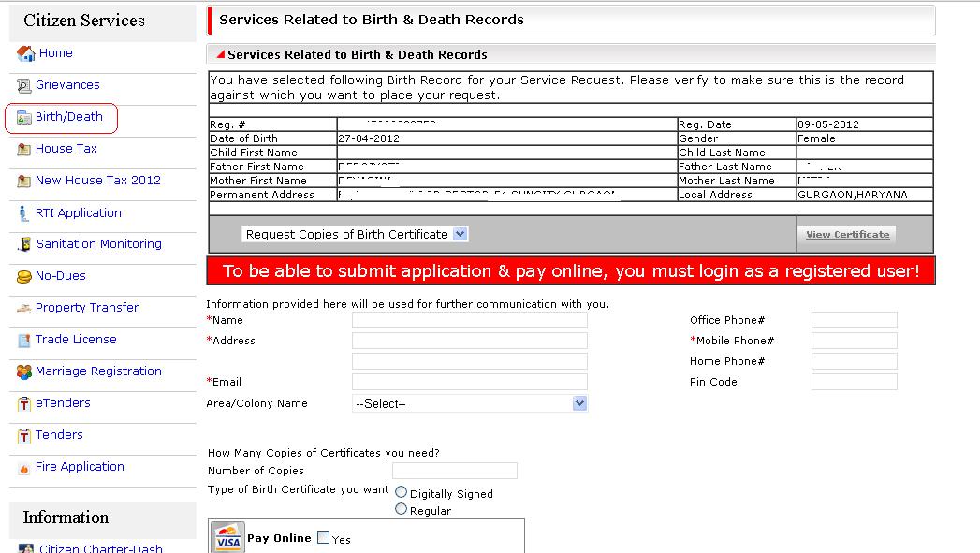980x553 pixels.
Task: Click the Number of Copies field
Action: (x=454, y=472)
